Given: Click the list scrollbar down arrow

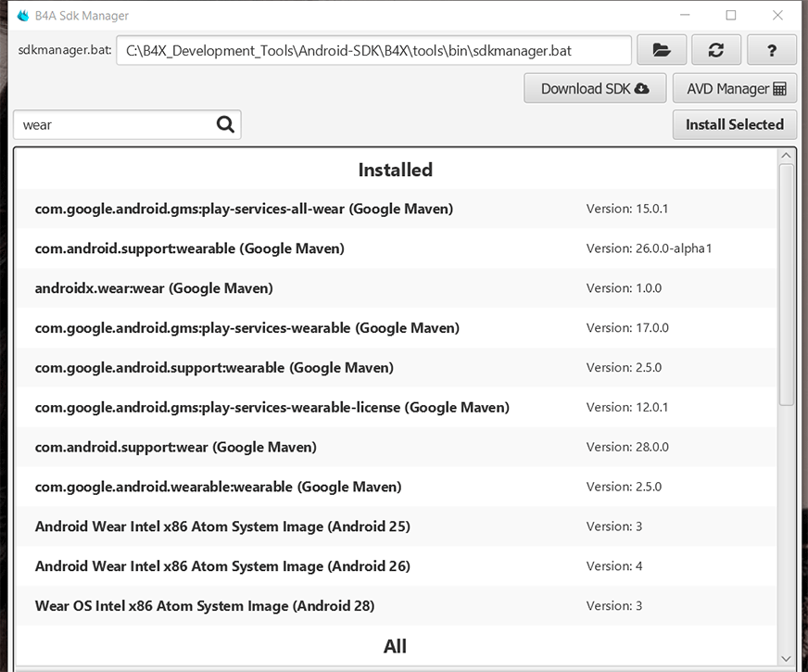Looking at the screenshot, I should click(x=786, y=657).
